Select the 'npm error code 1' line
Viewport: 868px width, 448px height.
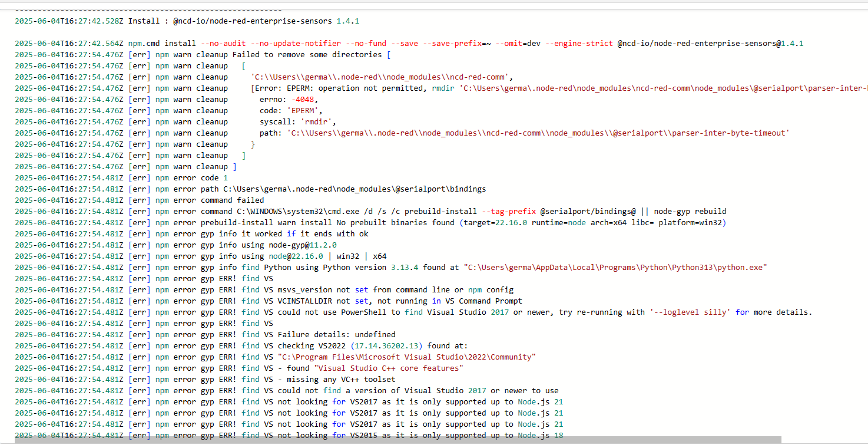191,177
